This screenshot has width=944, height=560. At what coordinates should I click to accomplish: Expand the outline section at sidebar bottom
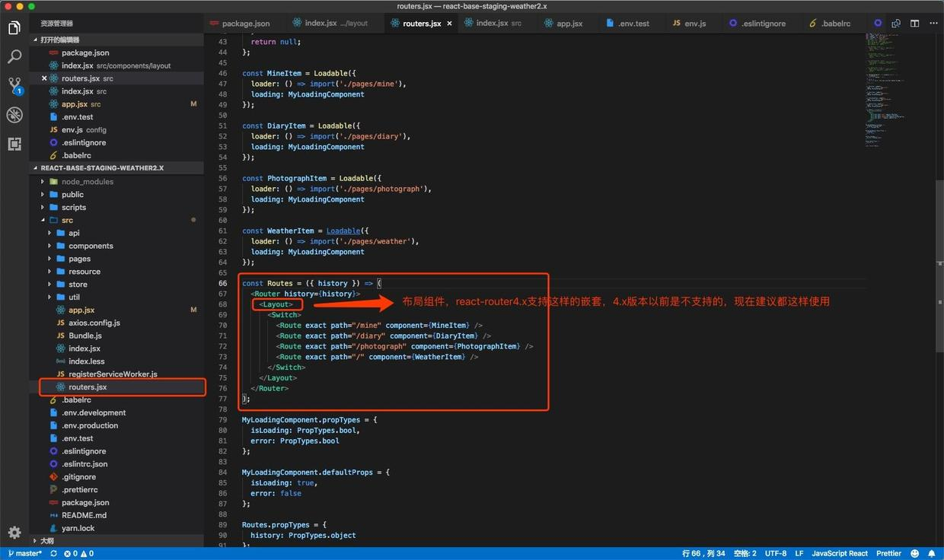tap(116, 541)
